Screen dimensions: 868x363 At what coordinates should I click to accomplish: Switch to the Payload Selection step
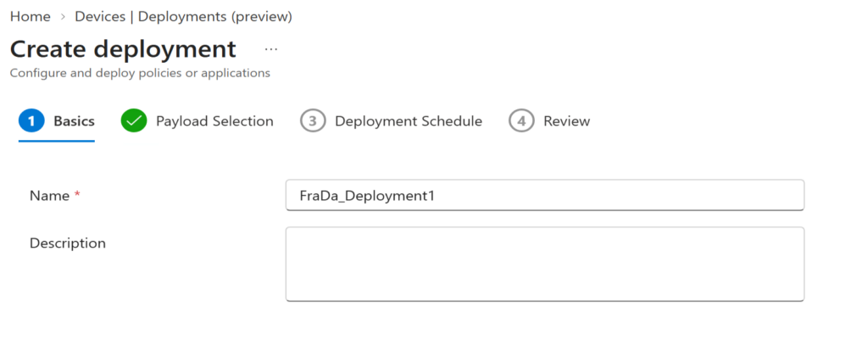click(197, 120)
